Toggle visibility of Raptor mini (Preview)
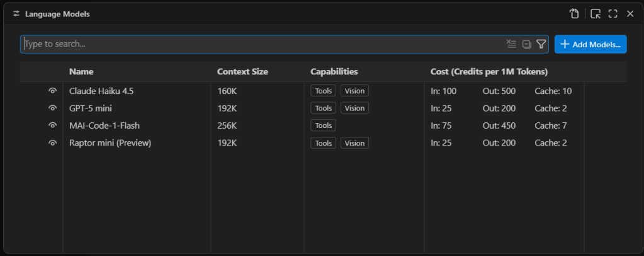Viewport: 644px width, 256px height. point(52,143)
